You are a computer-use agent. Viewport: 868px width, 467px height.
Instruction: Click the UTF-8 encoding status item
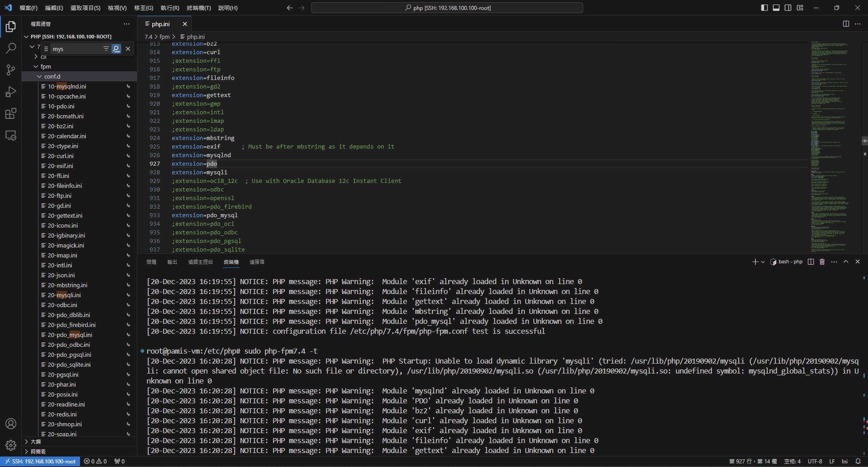pyautogui.click(x=815, y=462)
